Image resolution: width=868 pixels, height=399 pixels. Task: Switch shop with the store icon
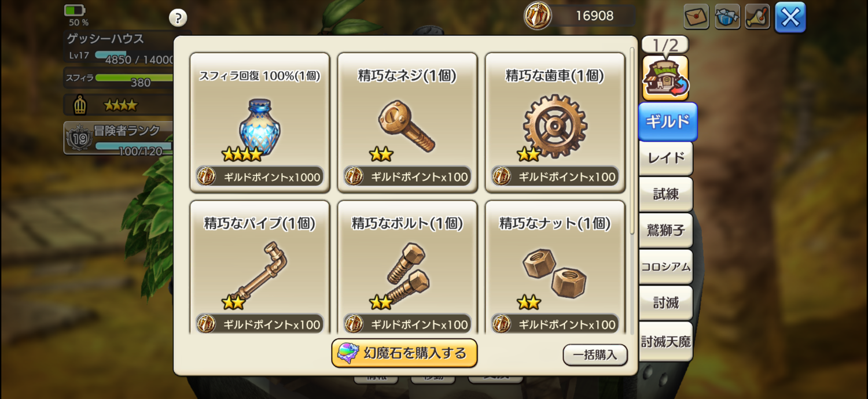click(665, 78)
